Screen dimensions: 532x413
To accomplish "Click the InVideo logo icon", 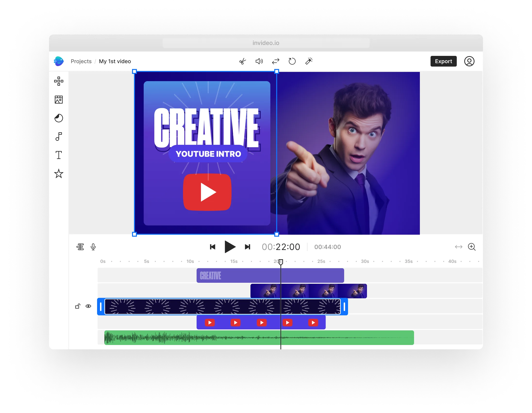I will coord(59,61).
